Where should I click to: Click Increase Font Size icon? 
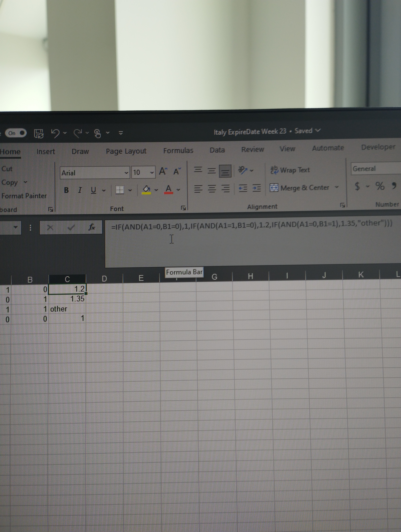163,171
